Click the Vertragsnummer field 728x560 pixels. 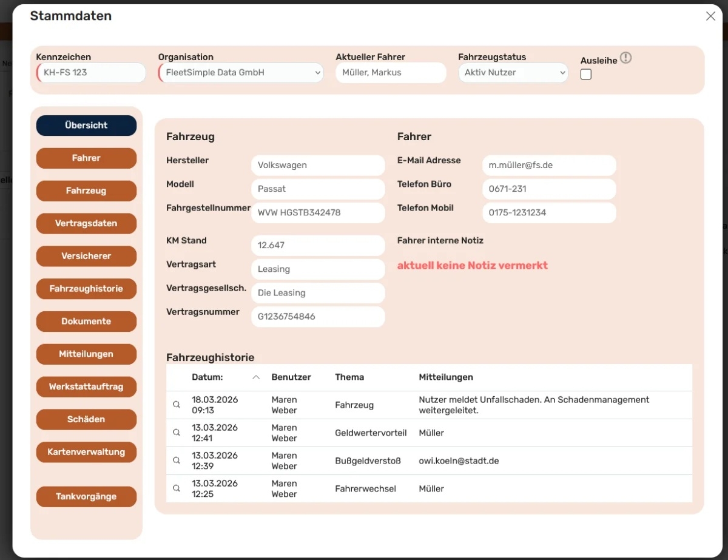[x=318, y=316]
